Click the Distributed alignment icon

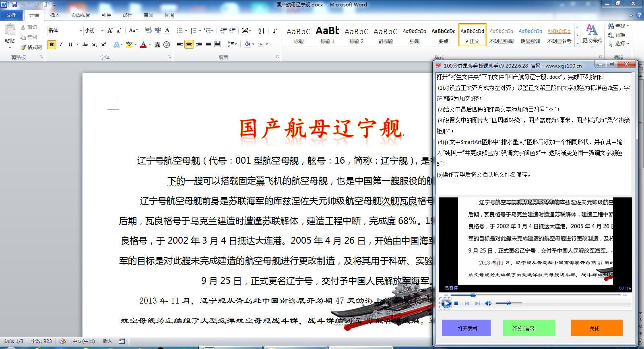coord(218,44)
